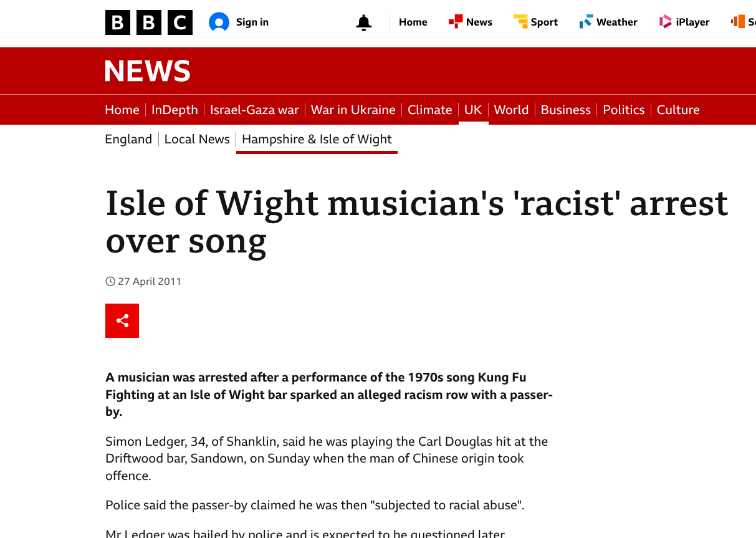The image size is (756, 538).
Task: Select Hampshire & Isle of Wight link
Action: tap(317, 139)
